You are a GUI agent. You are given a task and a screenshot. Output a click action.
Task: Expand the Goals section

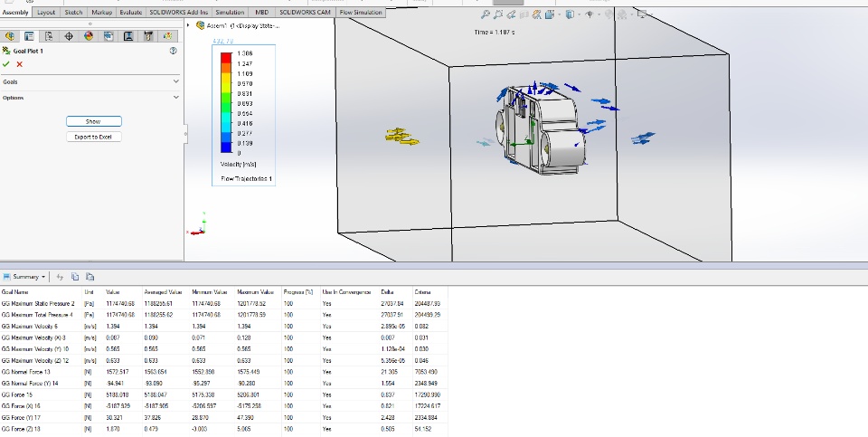pyautogui.click(x=176, y=81)
